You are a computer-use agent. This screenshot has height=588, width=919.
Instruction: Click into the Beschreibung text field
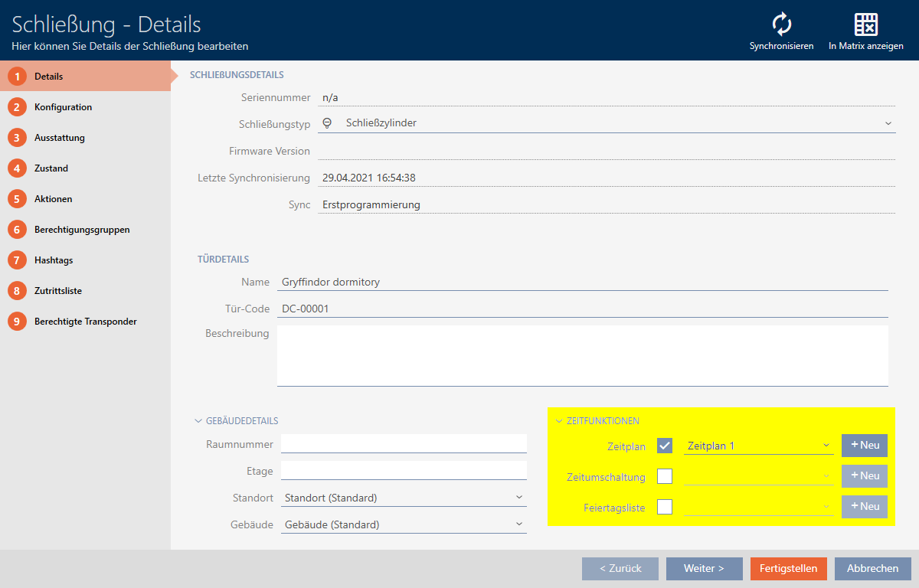(582, 356)
